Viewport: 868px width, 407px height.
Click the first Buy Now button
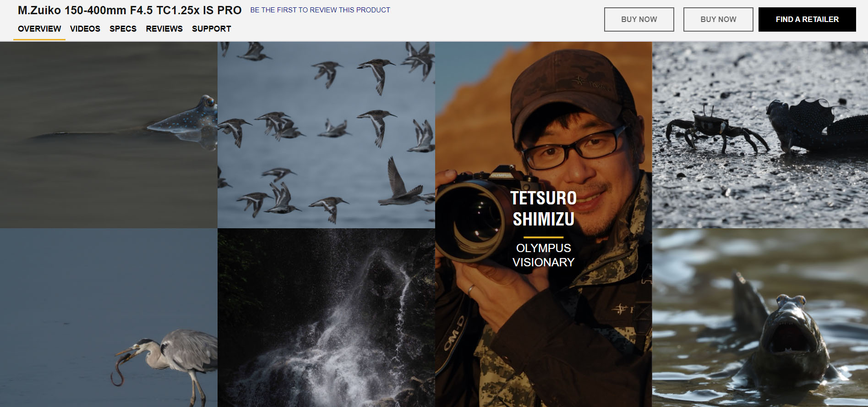(x=639, y=19)
